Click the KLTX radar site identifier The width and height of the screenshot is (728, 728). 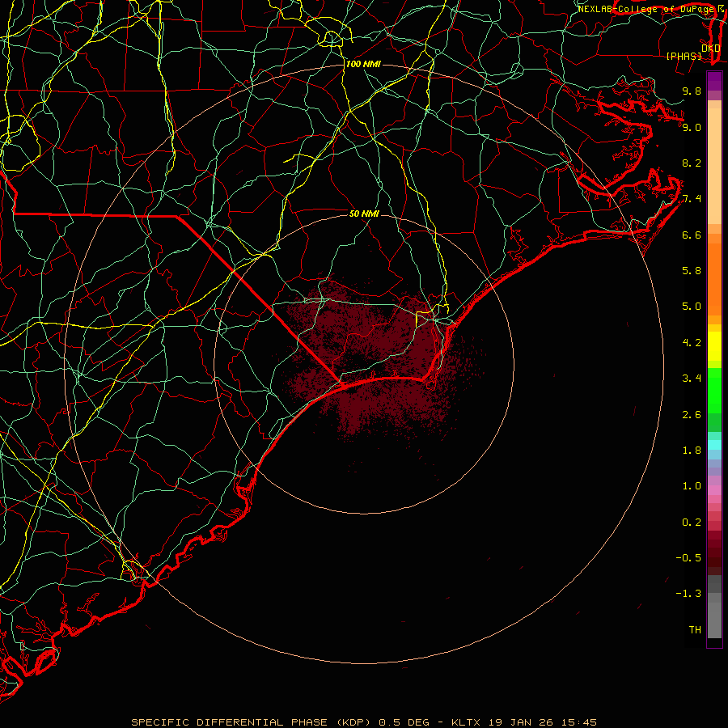tap(467, 722)
